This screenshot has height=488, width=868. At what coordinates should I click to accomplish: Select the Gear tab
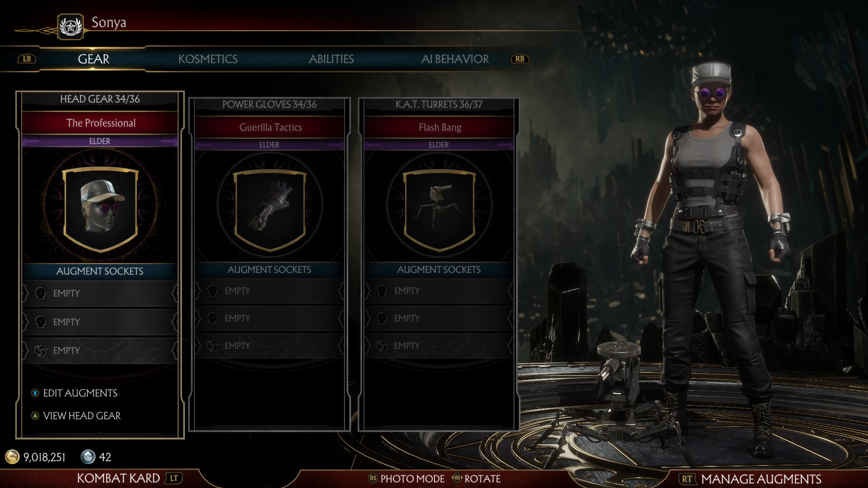(x=94, y=59)
